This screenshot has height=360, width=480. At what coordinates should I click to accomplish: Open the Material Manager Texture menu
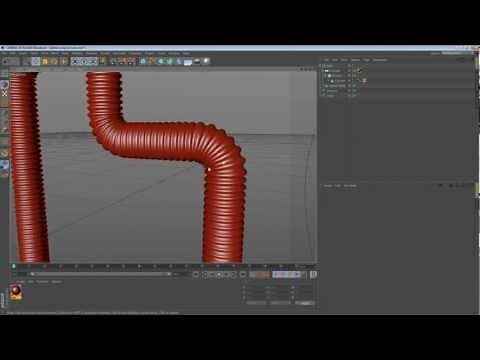[56, 282]
